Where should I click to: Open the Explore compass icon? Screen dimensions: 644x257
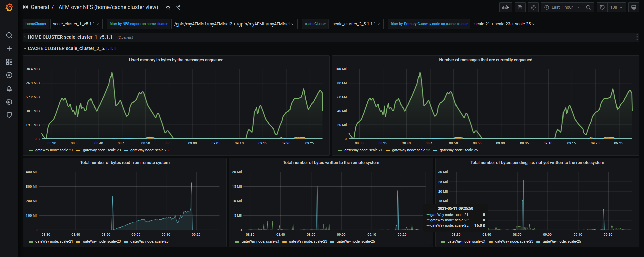pyautogui.click(x=9, y=75)
